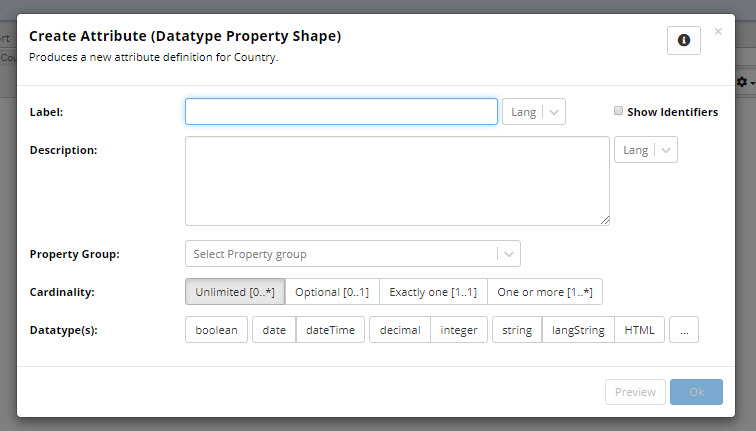The width and height of the screenshot is (756, 431).
Task: Confirm with the Ok button
Action: pyautogui.click(x=696, y=392)
